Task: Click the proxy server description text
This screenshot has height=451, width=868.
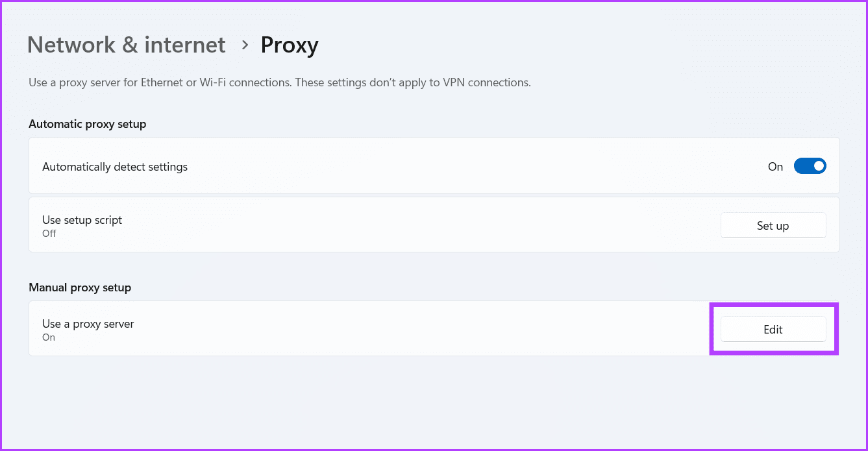Action: pos(279,82)
